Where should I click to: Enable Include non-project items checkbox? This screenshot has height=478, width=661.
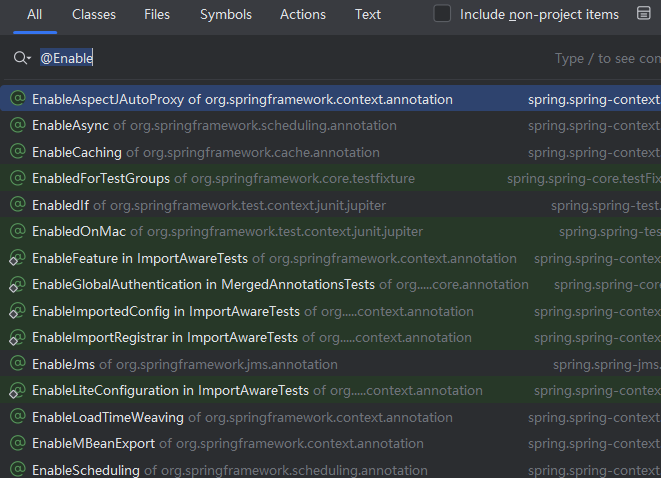coord(443,14)
